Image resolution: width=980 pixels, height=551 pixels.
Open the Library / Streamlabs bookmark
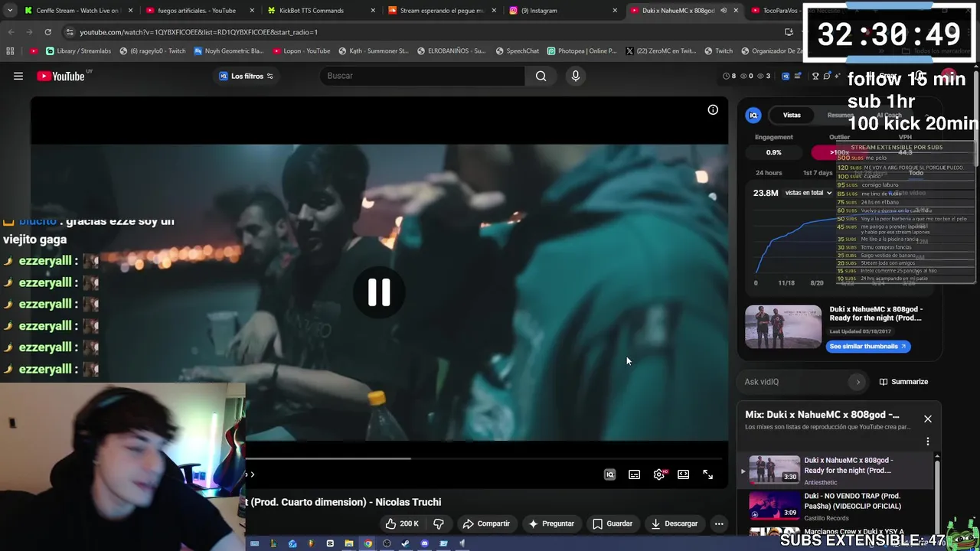click(x=79, y=51)
